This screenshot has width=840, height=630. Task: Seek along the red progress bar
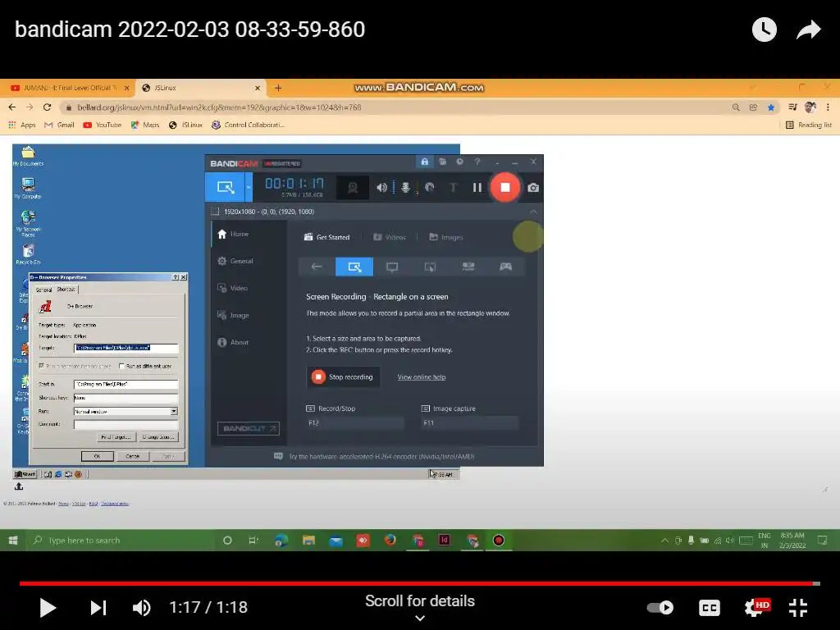[419, 583]
